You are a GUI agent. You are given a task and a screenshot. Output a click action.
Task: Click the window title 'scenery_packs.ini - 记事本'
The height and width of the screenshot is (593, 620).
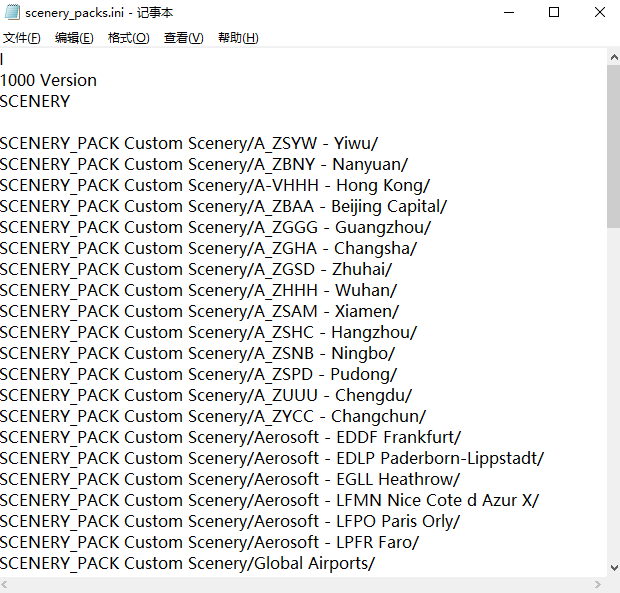(99, 13)
